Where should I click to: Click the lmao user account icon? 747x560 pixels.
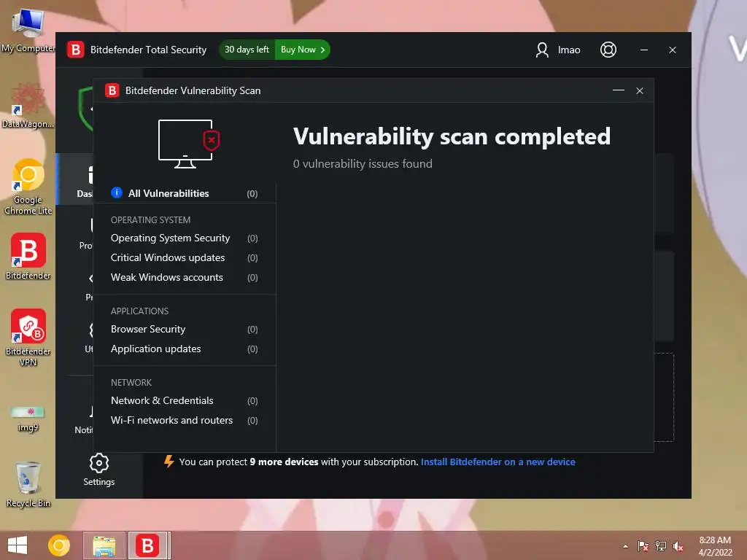(542, 50)
